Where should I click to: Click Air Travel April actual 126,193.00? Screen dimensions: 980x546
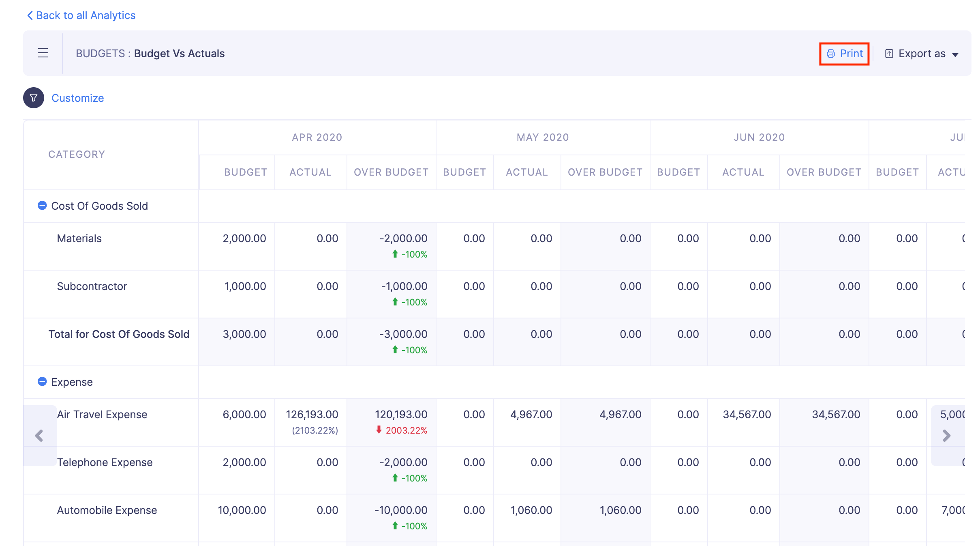pos(312,415)
